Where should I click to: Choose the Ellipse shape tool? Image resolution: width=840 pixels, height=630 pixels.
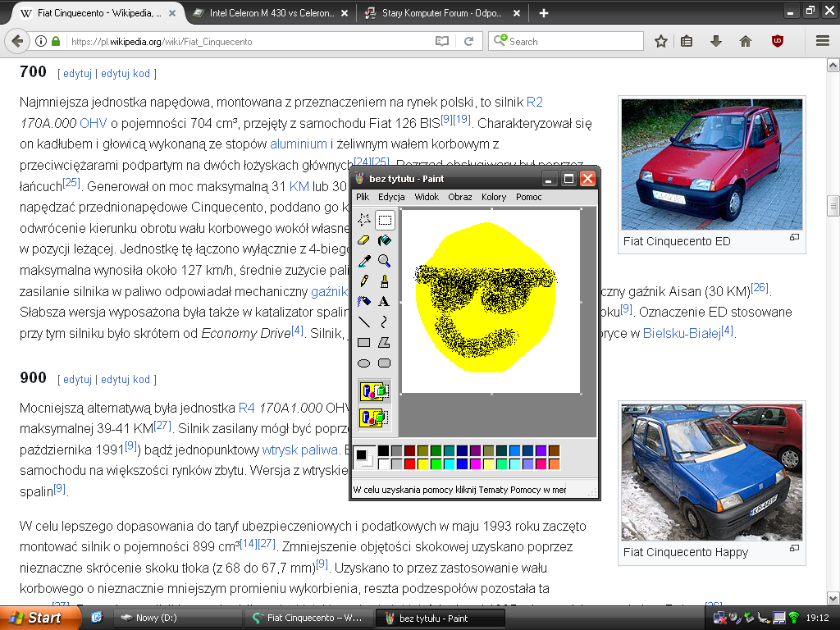pos(363,363)
